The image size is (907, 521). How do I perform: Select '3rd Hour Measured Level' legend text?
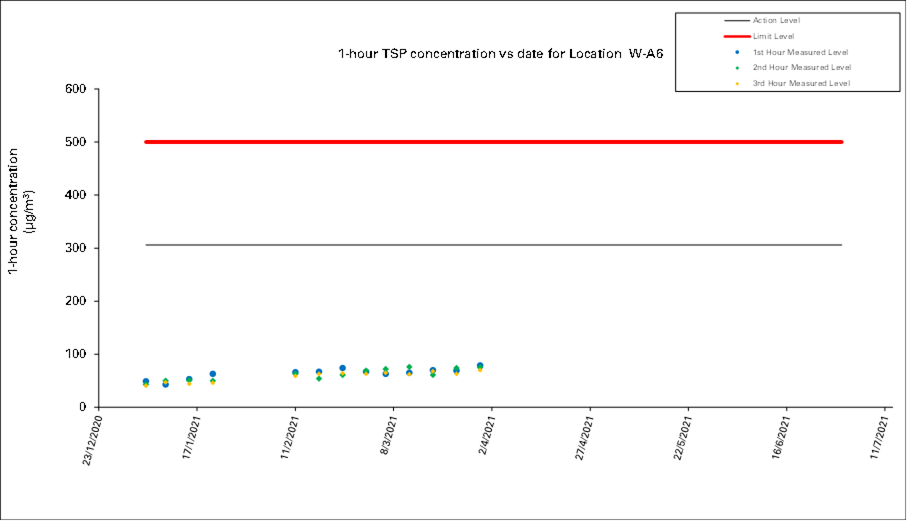coord(801,83)
